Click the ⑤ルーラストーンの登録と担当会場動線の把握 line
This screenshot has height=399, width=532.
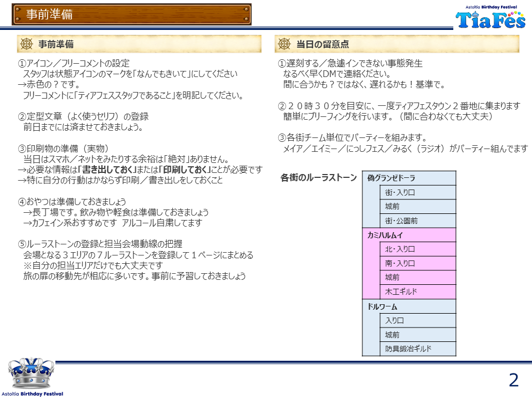[x=100, y=244]
